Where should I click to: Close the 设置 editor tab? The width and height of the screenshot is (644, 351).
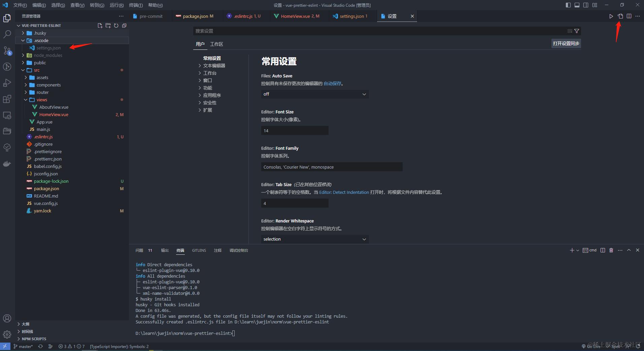[412, 16]
